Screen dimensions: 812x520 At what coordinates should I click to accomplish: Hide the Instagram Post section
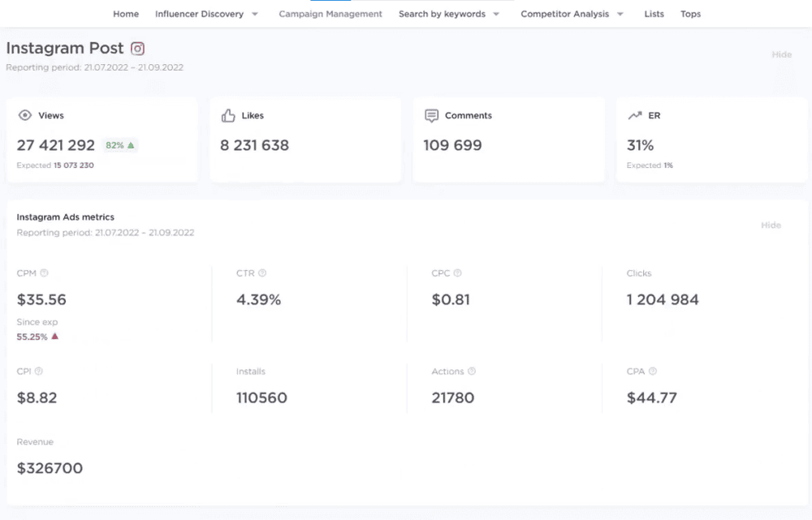tap(781, 54)
